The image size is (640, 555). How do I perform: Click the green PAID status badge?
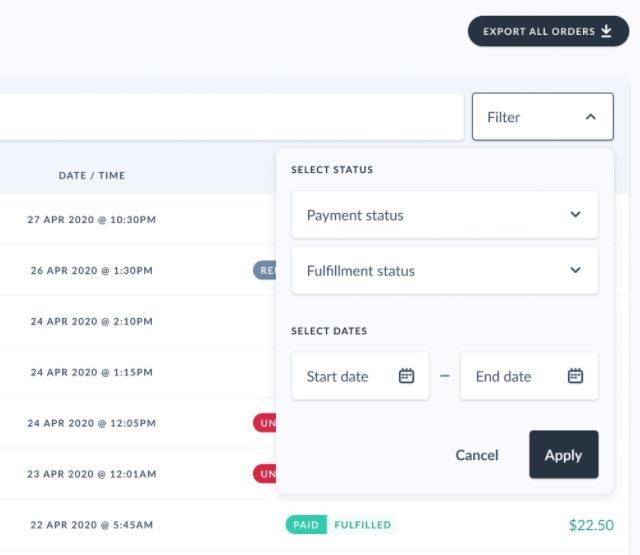pos(305,525)
